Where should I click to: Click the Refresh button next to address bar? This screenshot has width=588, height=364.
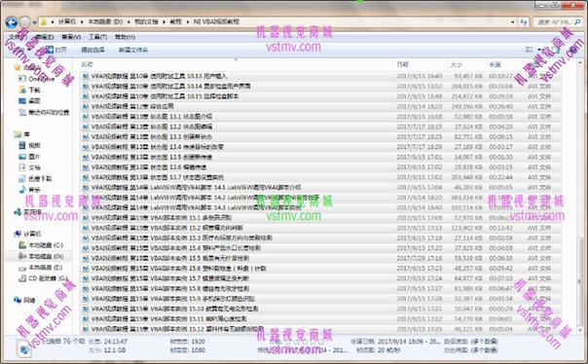tap(524, 22)
